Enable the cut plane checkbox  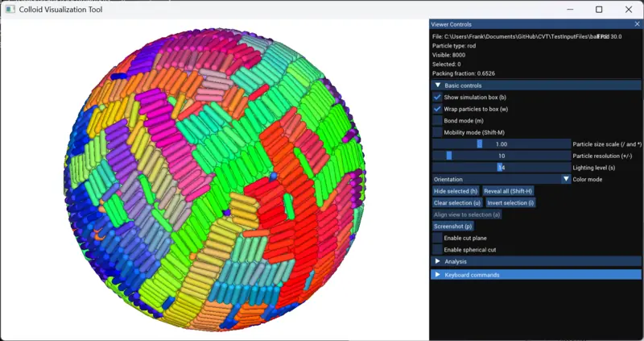tap(437, 238)
